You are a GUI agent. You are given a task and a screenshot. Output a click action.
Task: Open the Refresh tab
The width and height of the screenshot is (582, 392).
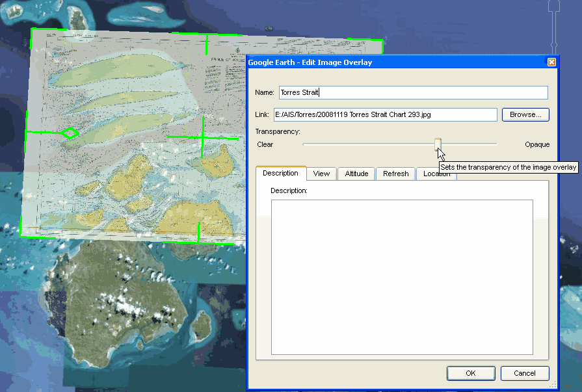coord(395,174)
